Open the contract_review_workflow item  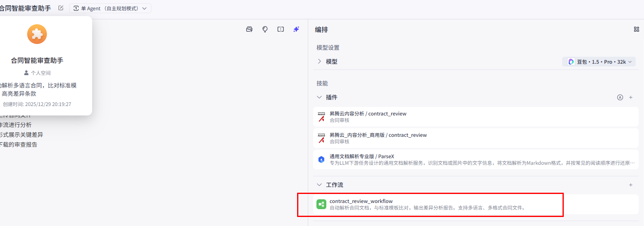476,204
